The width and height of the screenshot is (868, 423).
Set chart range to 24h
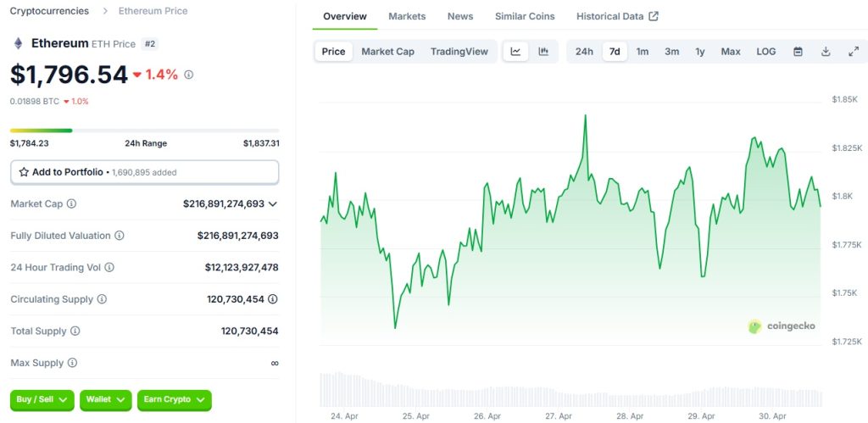coord(584,52)
